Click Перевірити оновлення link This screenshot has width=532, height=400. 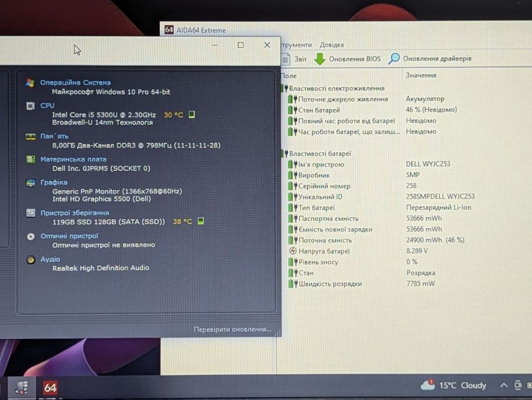click(x=232, y=330)
